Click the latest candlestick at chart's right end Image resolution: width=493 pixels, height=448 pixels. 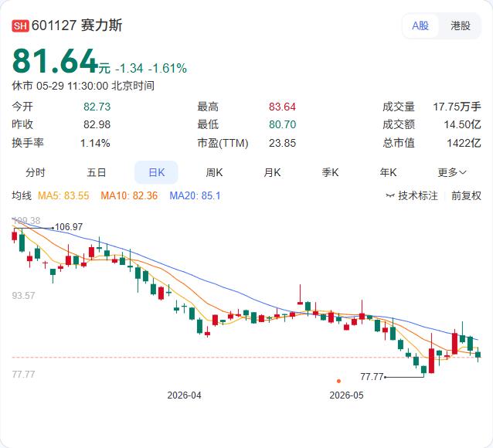click(x=478, y=355)
